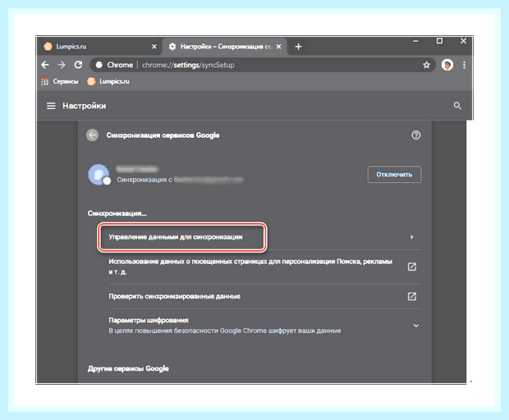This screenshot has height=420, width=509.
Task: Close the Chrome window
Action: click(x=464, y=41)
